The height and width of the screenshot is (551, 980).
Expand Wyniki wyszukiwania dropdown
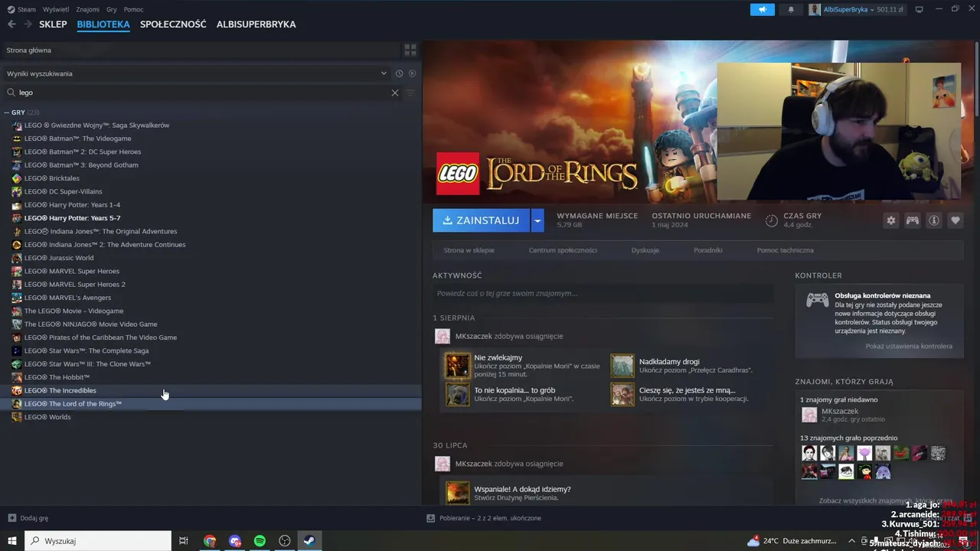tap(384, 73)
